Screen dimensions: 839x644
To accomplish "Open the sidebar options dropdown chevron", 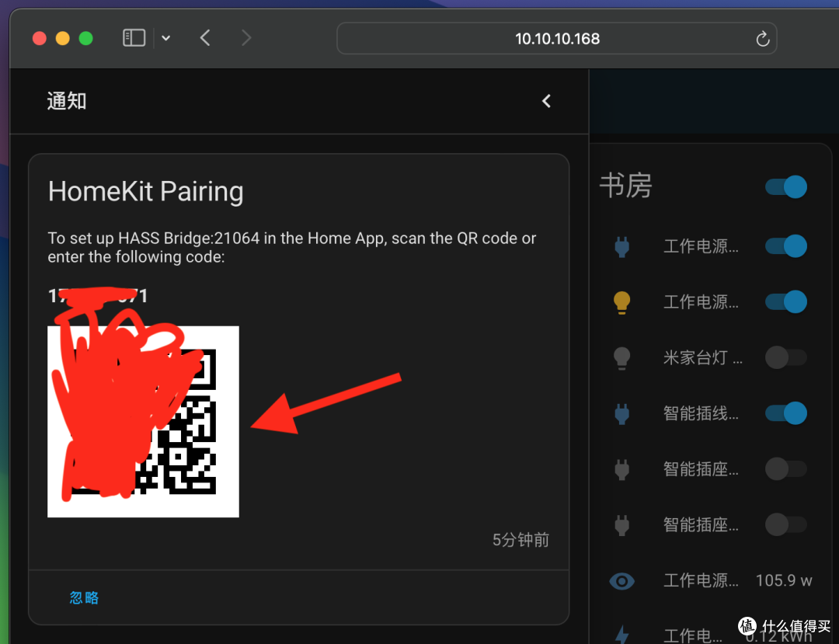I will (166, 38).
